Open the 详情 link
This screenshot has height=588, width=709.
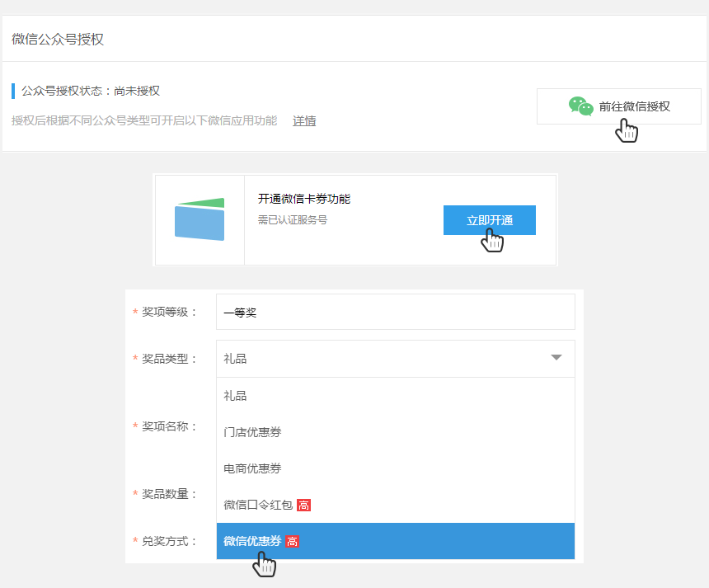(x=304, y=121)
